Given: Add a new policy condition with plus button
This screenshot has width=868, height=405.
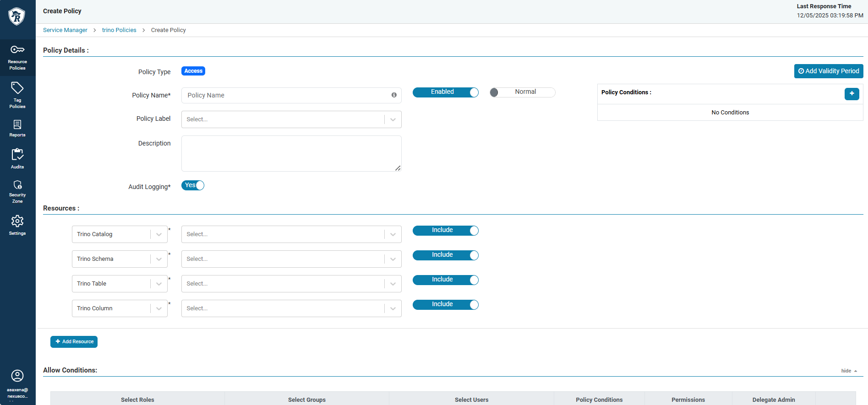Looking at the screenshot, I should tap(852, 93).
